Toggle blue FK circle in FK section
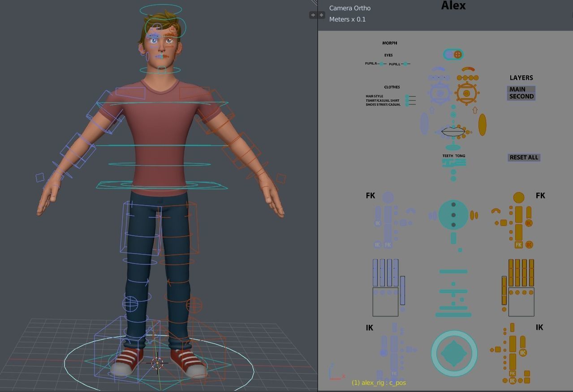This screenshot has height=392, width=573. (388, 245)
